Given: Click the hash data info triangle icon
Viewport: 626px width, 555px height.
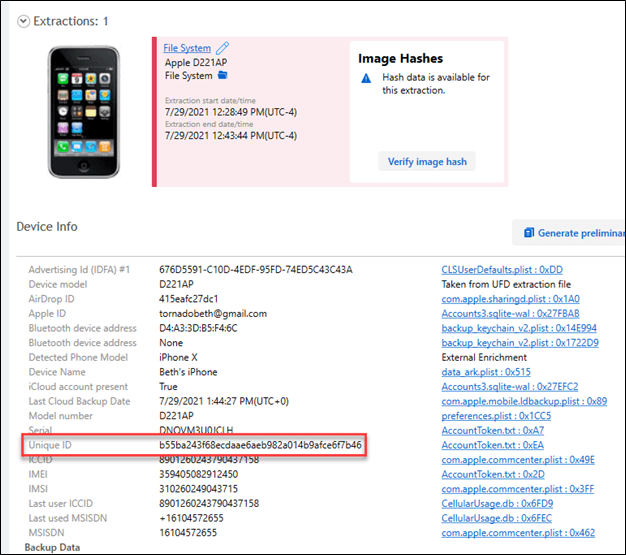Looking at the screenshot, I should coord(368,78).
